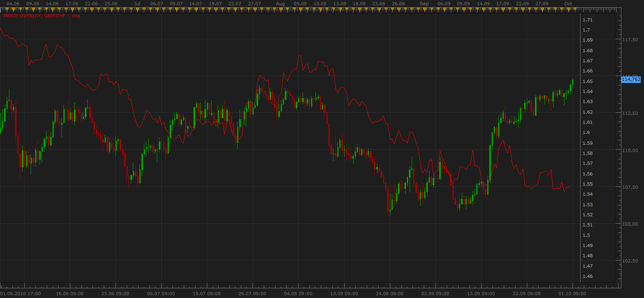Click the '01.06.2010 17:00' bottom axis label

pos(21,294)
